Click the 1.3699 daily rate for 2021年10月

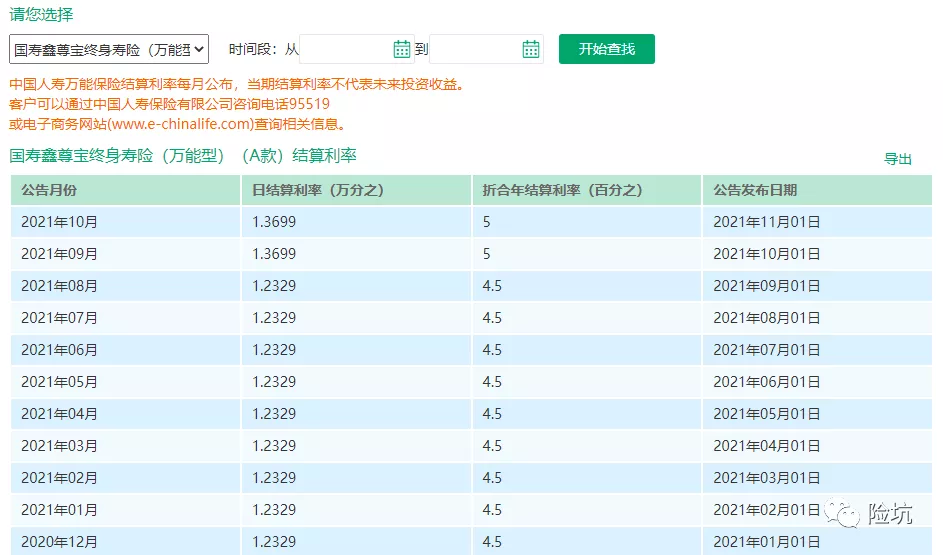(x=356, y=222)
